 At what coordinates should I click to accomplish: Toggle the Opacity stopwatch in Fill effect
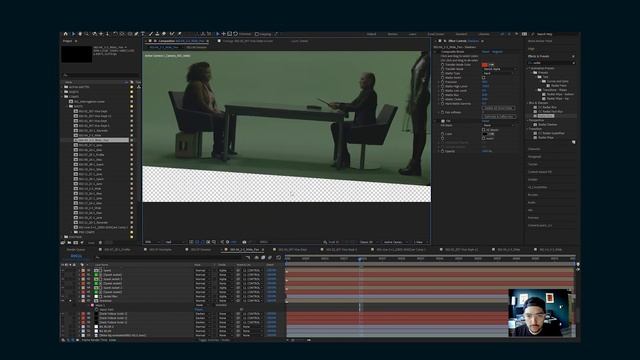pyautogui.click(x=442, y=151)
